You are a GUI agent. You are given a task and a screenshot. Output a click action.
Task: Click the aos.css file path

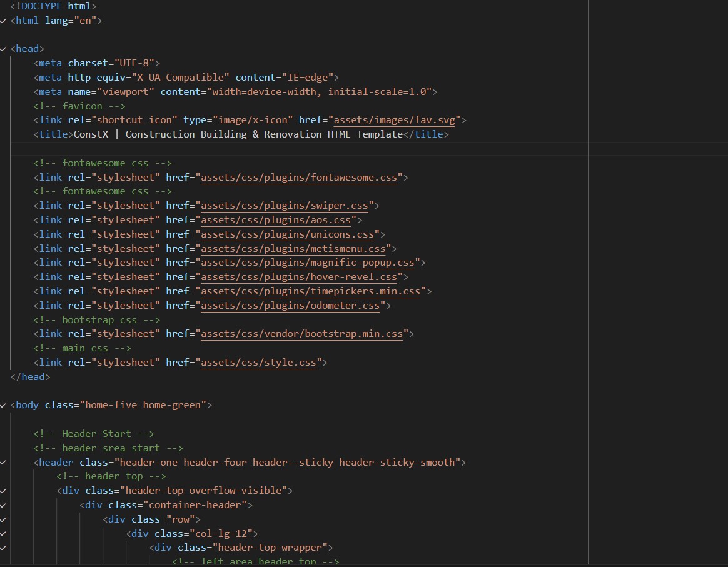(x=278, y=220)
